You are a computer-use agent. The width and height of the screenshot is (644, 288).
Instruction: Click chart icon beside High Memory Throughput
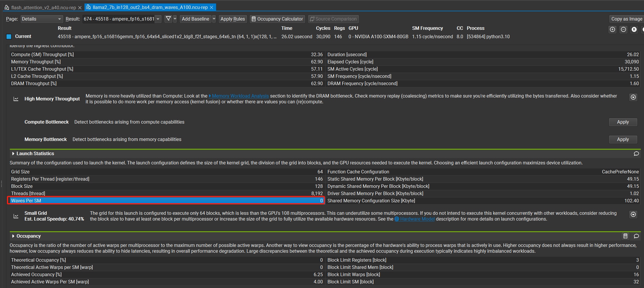click(16, 99)
